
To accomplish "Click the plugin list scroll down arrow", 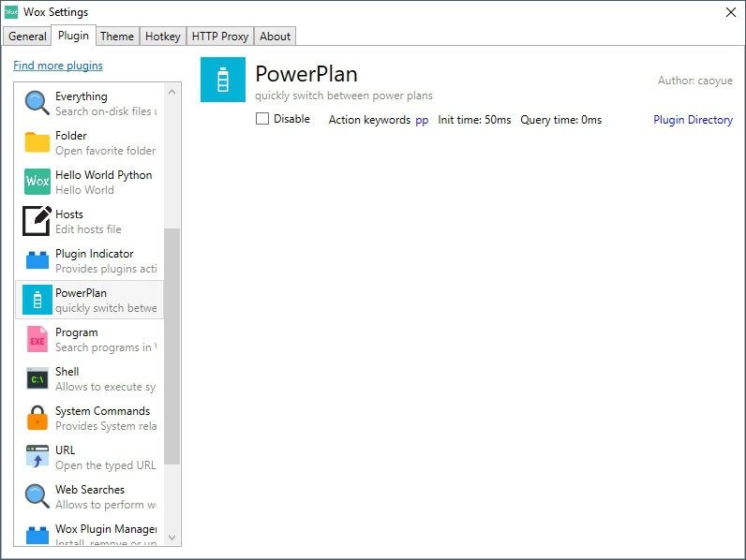I will [172, 538].
